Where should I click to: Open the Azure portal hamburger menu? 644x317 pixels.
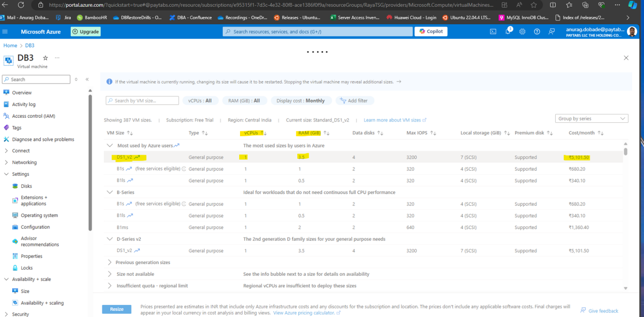tap(5, 31)
